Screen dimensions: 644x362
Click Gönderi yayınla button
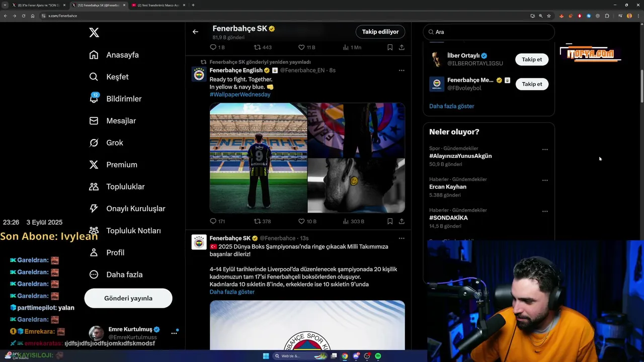(x=128, y=298)
